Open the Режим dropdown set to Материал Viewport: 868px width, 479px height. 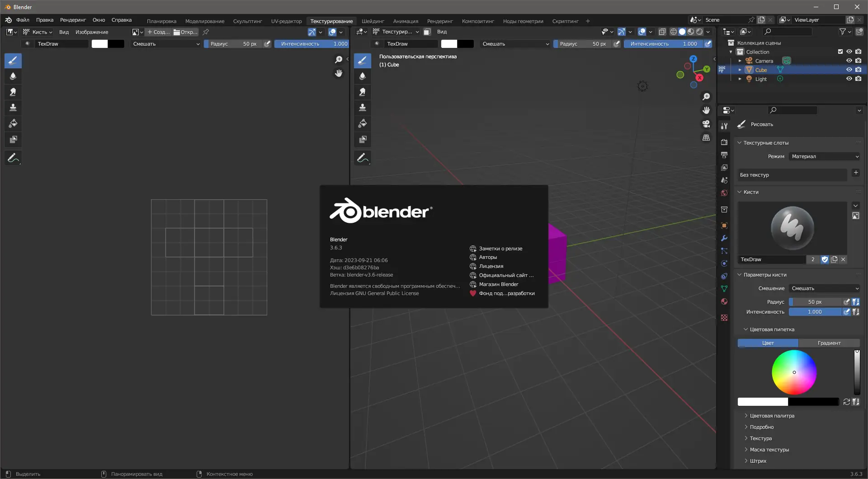click(825, 156)
